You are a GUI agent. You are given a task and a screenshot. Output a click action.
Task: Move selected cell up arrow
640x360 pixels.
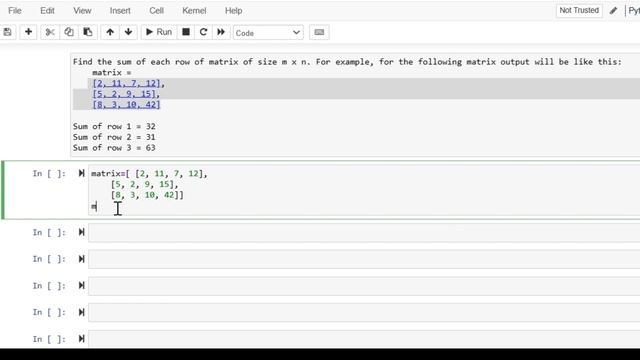[x=110, y=32]
